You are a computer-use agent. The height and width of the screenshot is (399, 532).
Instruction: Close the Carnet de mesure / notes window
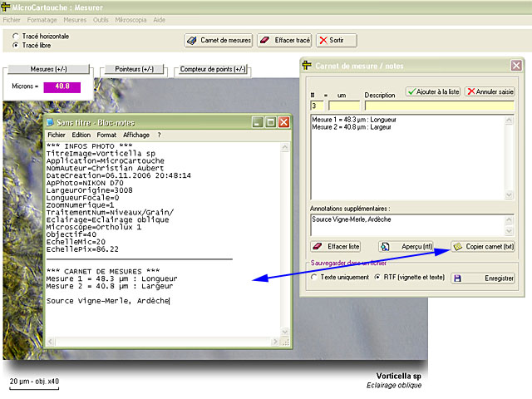click(516, 65)
